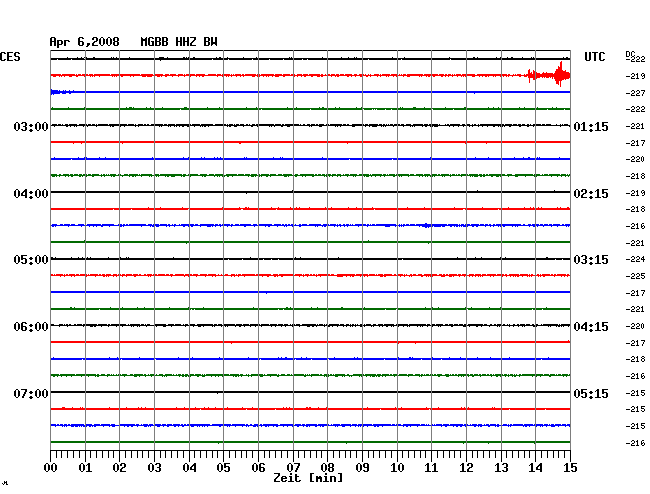Image resolution: width=650 pixels, height=494 pixels.
Task: Click the DC offset value -227
Action: tap(635, 93)
